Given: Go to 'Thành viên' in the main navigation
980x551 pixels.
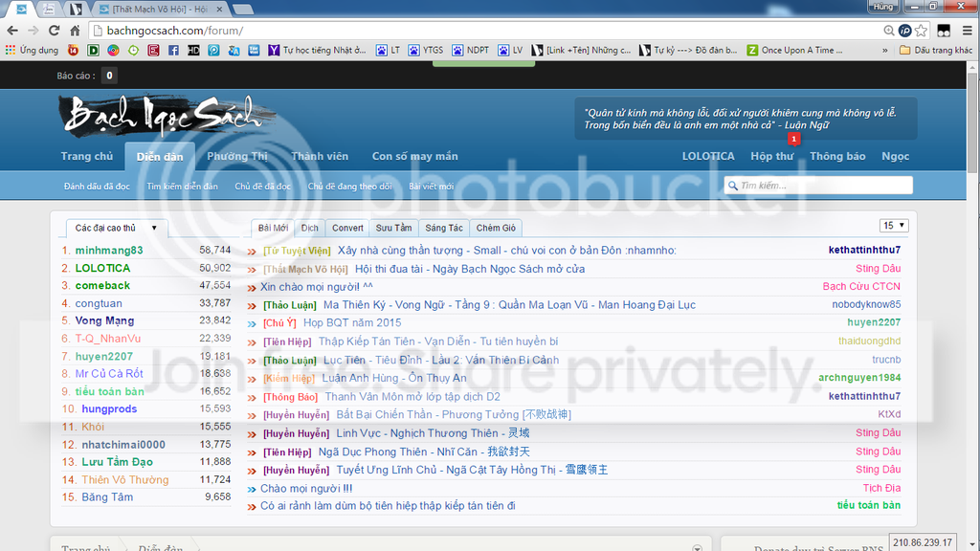Looking at the screenshot, I should pos(320,156).
